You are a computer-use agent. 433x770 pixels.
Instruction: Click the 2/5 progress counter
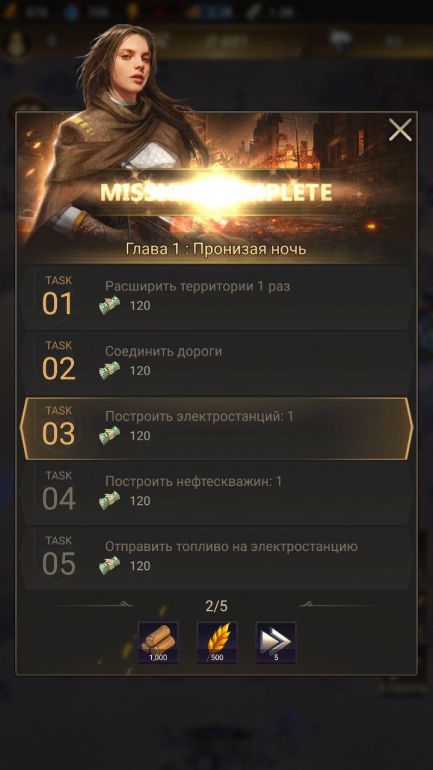click(x=216, y=606)
